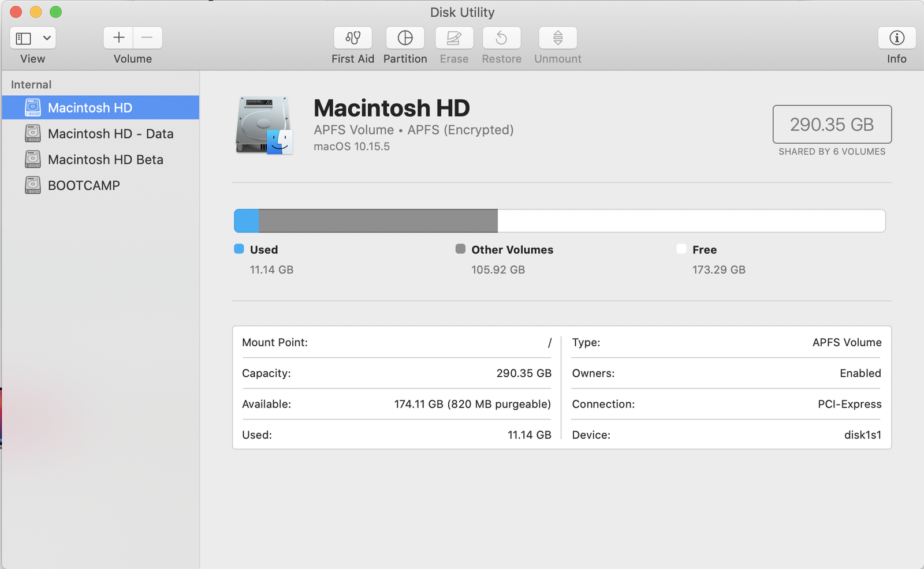Click the Internal sidebar section header

point(31,85)
